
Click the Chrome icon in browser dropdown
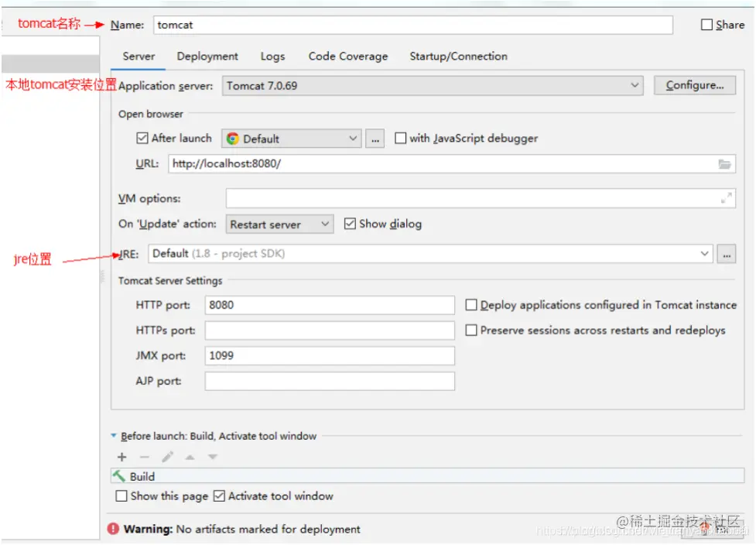(232, 139)
